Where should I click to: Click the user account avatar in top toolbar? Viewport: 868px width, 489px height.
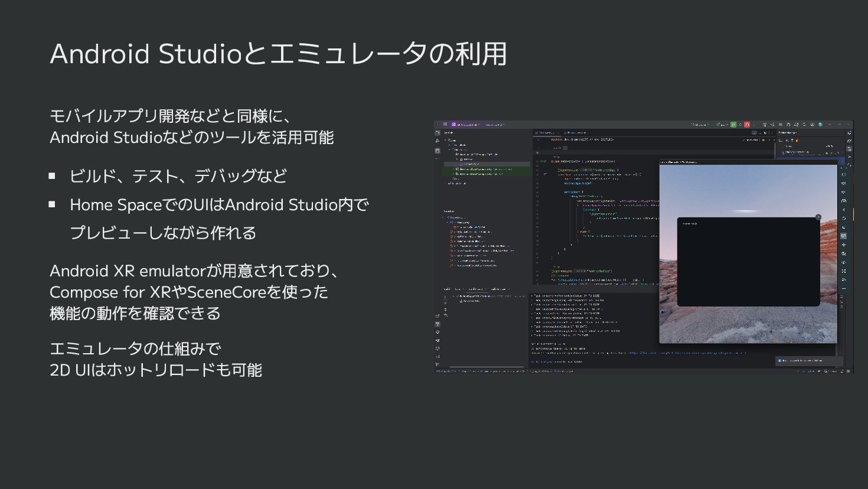pos(820,125)
